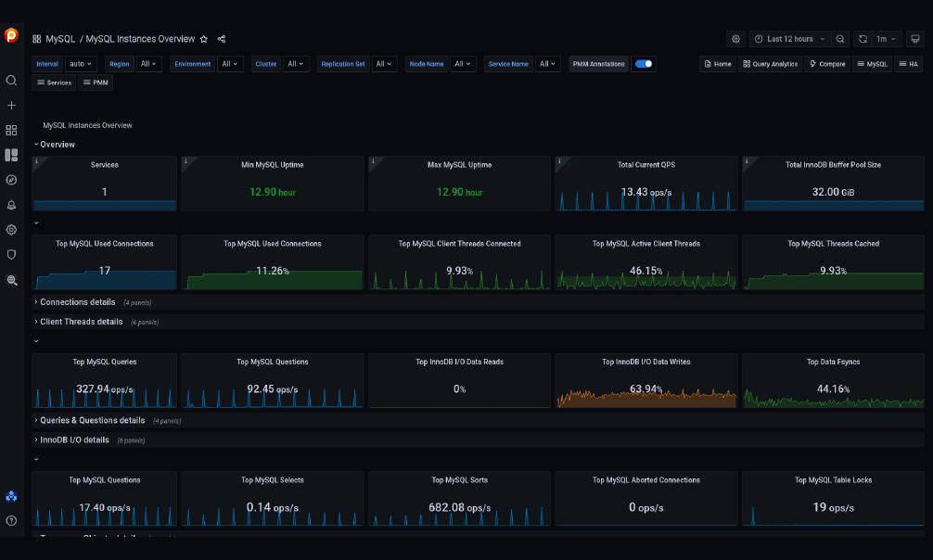Open the PMM dashboards menu
This screenshot has width=933, height=560.
[x=96, y=83]
